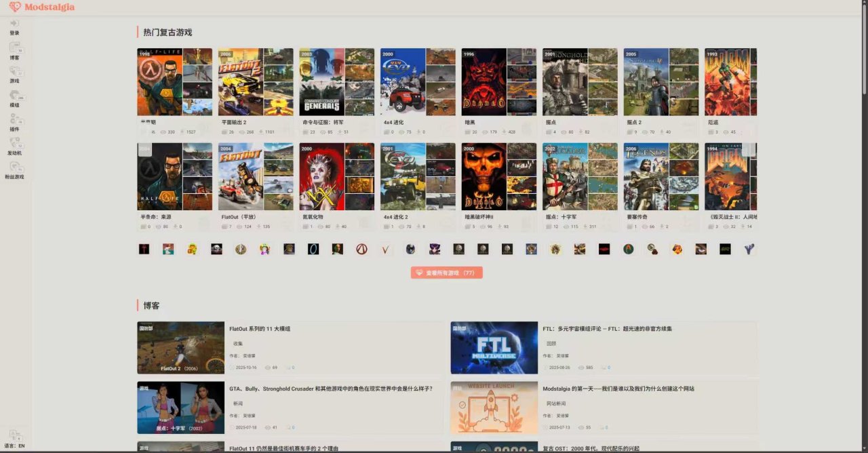
Task: Open the 登录 login icon in sidebar
Action: (x=14, y=24)
